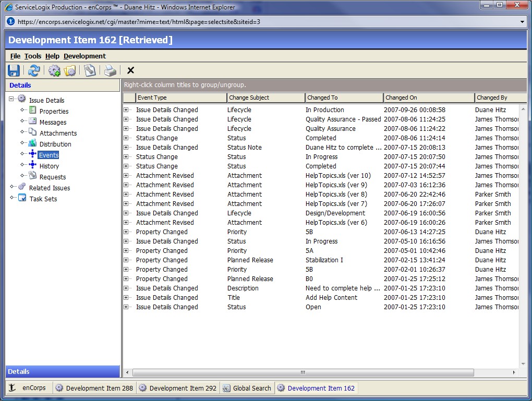Image resolution: width=532 pixels, height=401 pixels.
Task: Click the site info icon in address bar
Action: [11, 22]
